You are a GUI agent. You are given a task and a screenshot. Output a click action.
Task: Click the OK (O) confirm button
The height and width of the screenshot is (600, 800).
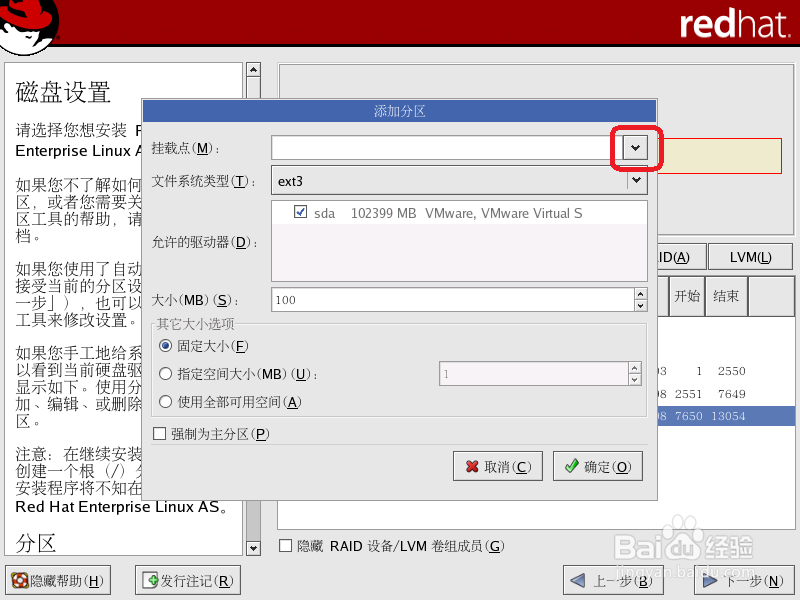pos(598,466)
